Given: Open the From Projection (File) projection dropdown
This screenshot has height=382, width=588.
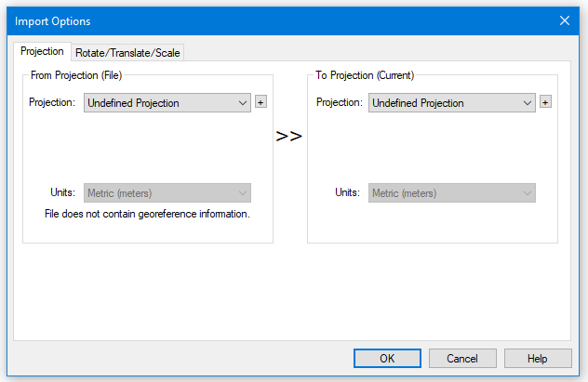Looking at the screenshot, I should point(167,102).
